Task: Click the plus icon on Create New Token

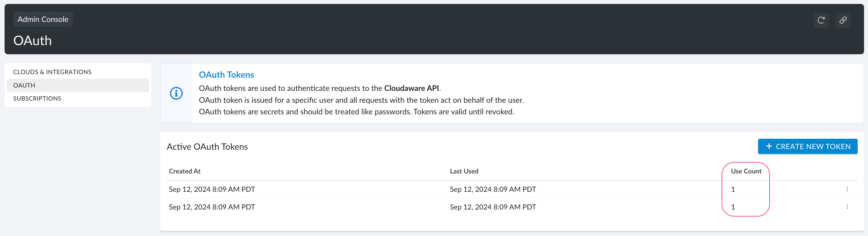Action: pyautogui.click(x=769, y=146)
